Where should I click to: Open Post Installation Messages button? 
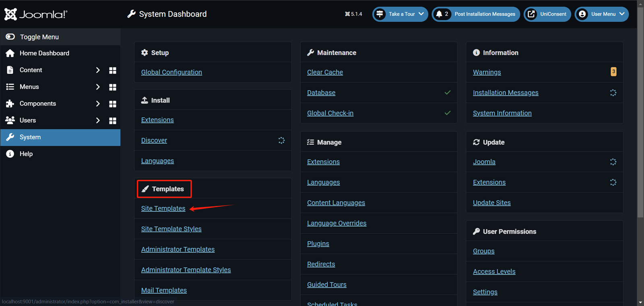(x=476, y=14)
